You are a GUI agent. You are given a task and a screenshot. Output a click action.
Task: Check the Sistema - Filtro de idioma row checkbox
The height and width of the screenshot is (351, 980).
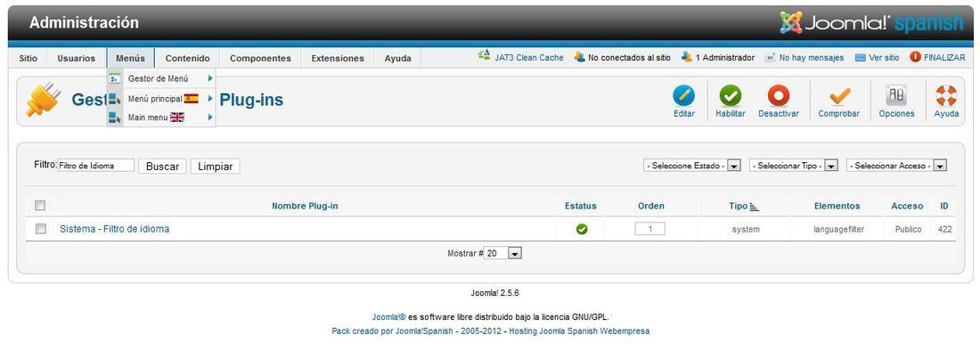click(x=41, y=229)
